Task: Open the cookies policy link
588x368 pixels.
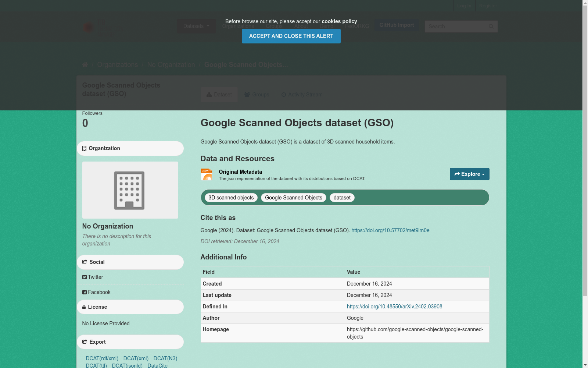Action: (x=339, y=21)
